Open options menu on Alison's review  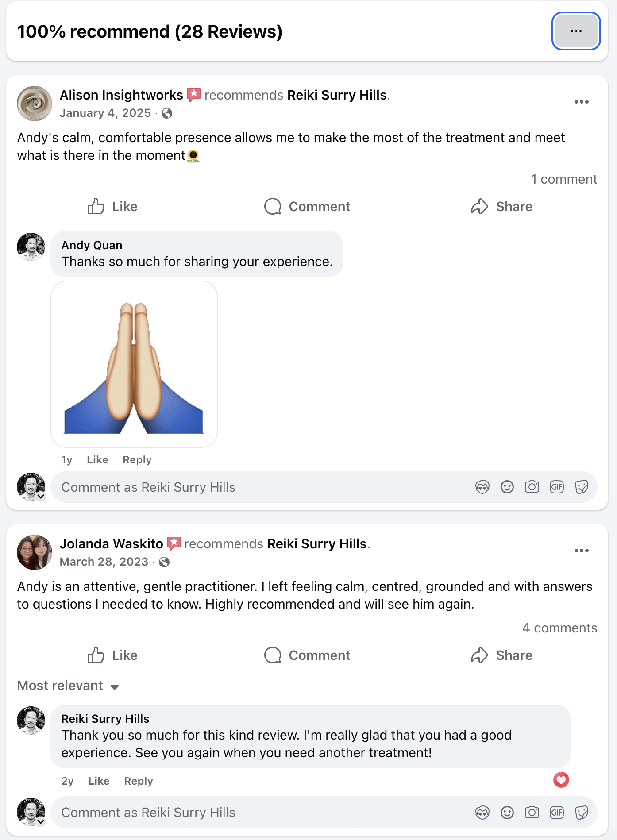click(x=581, y=102)
